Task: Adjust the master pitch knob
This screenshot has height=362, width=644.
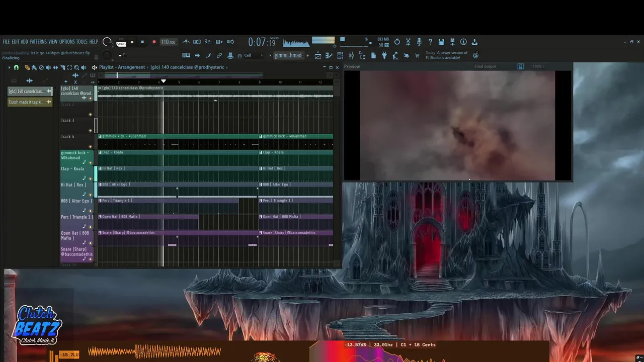Action: point(107,54)
